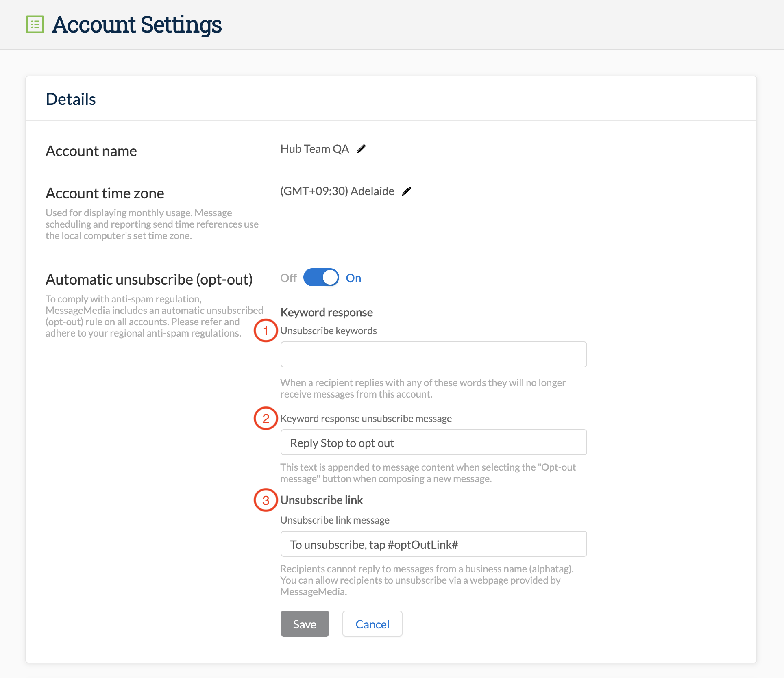
Task: Click the pencil icon next to Adelaide time zone
Action: 407,191
